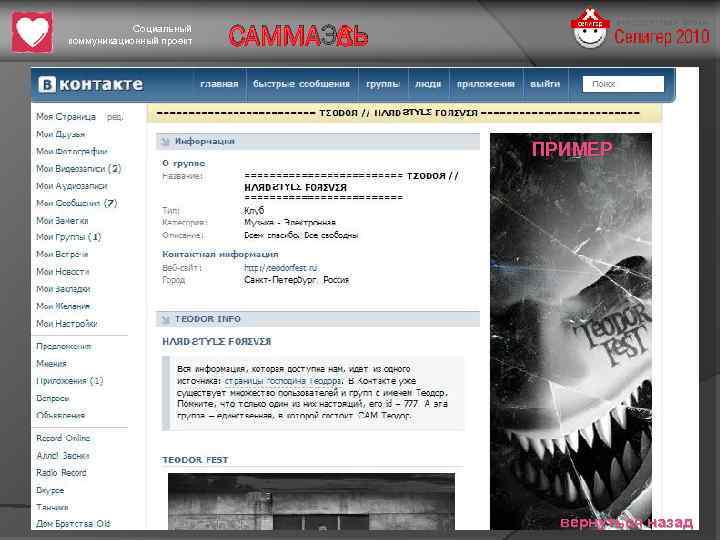720x540 pixels.
Task: Click Объявления in sidebar
Action: [61, 415]
